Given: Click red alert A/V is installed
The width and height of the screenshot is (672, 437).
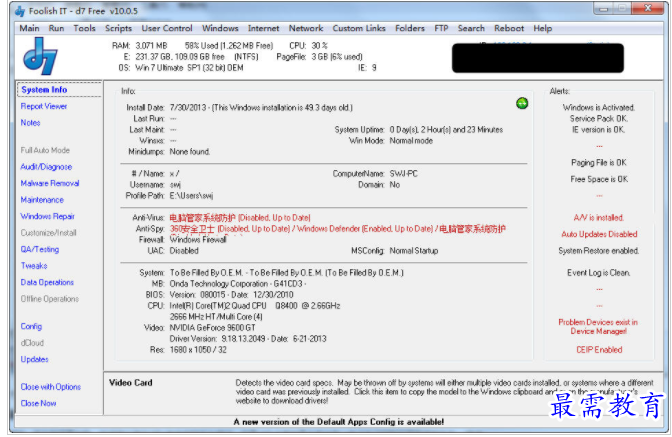Looking at the screenshot, I should click(599, 218).
